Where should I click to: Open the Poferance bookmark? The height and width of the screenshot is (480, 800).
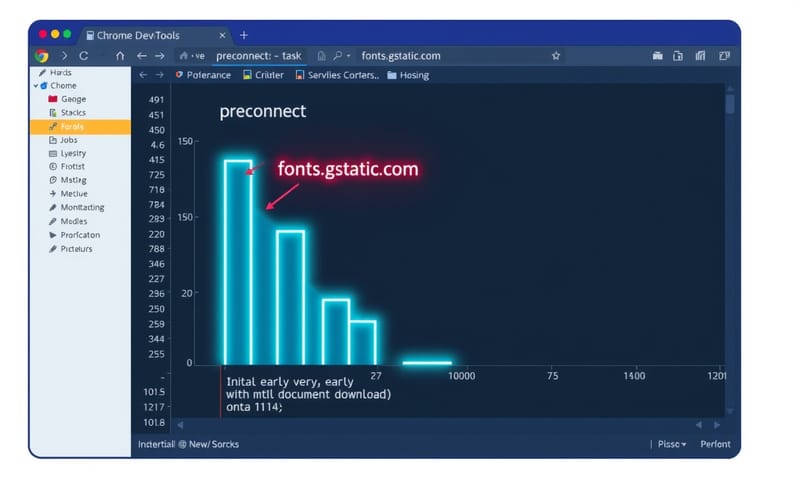pyautogui.click(x=203, y=75)
